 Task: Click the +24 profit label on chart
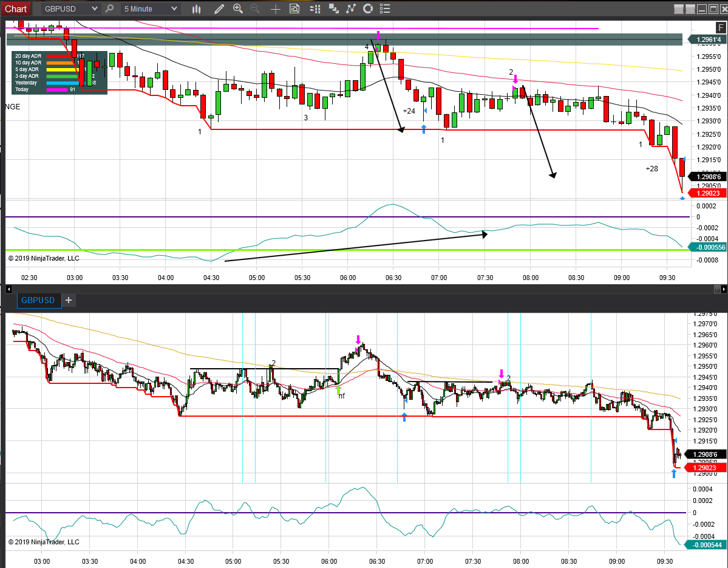click(409, 111)
